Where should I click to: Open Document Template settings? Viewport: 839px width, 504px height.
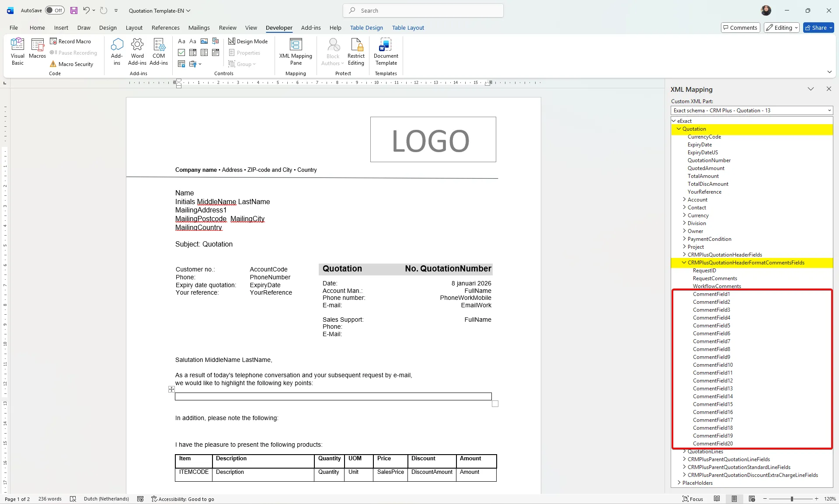pos(386,51)
